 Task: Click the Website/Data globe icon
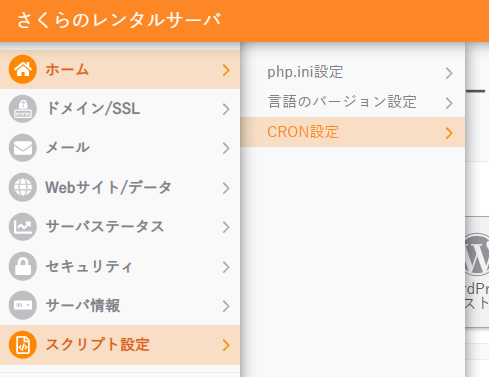pos(23,187)
